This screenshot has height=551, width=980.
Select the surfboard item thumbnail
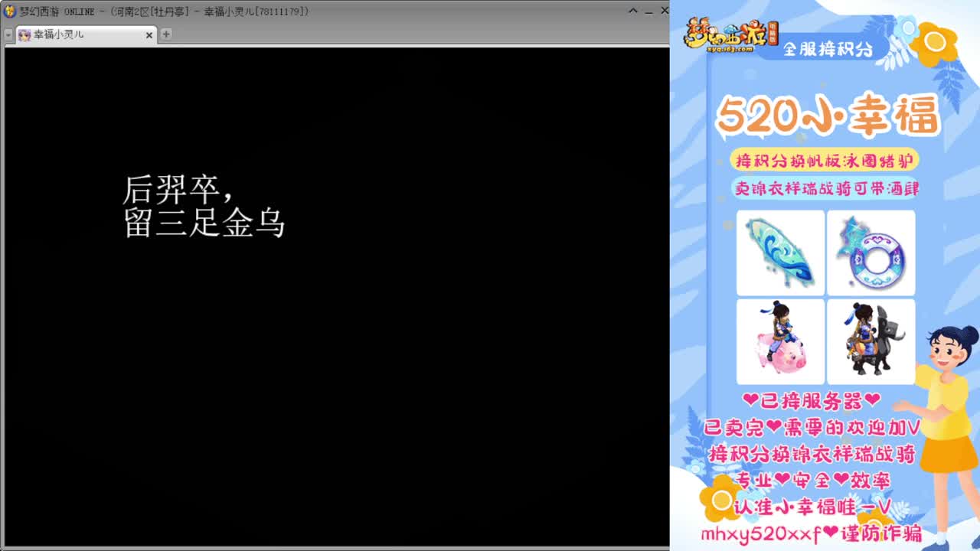pos(780,253)
